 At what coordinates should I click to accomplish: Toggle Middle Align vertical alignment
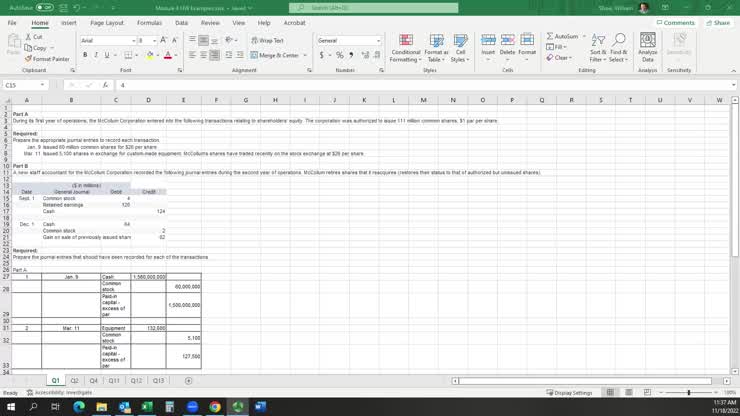pyautogui.click(x=203, y=41)
